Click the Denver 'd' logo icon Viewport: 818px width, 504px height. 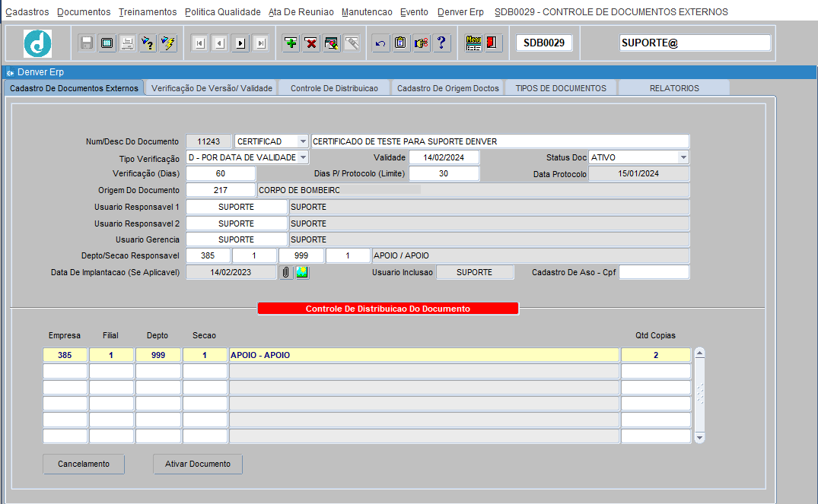click(x=37, y=43)
